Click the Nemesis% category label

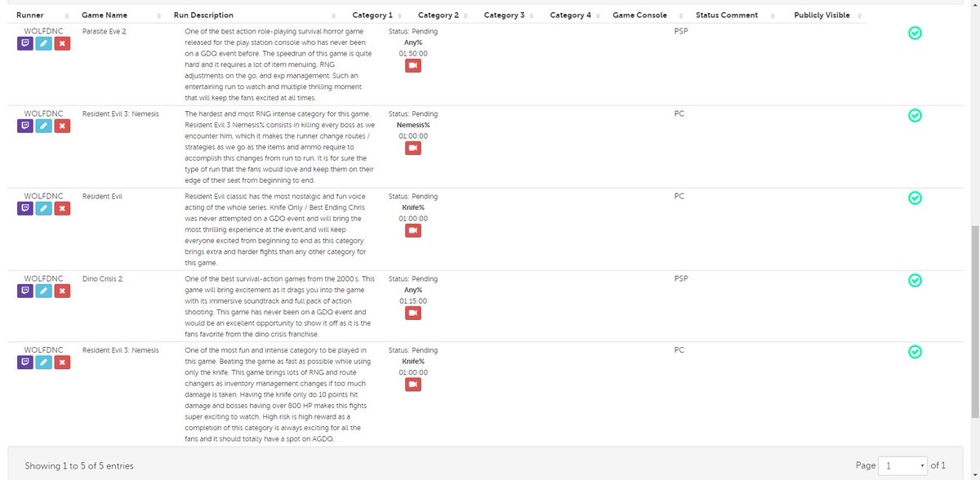[413, 125]
